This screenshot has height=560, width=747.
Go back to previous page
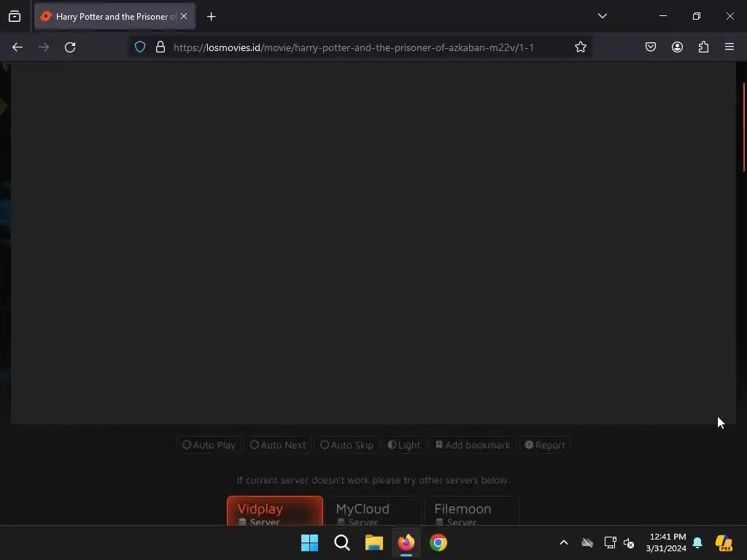click(18, 47)
